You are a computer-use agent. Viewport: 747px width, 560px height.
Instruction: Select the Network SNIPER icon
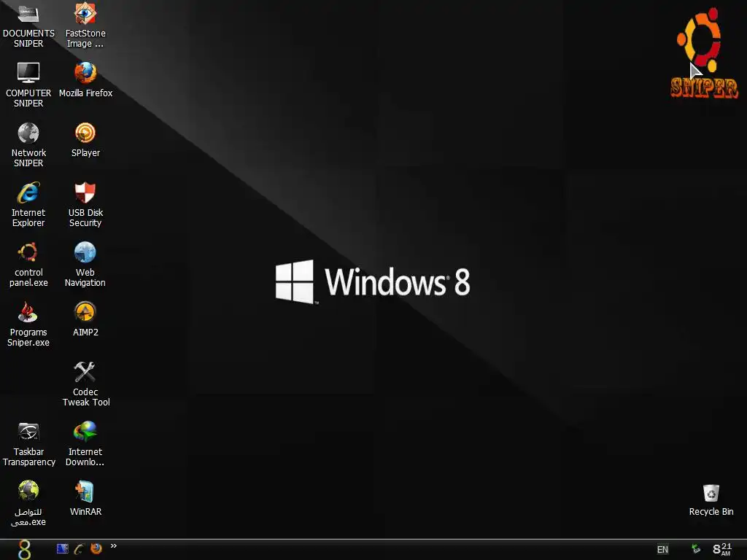coord(28,144)
